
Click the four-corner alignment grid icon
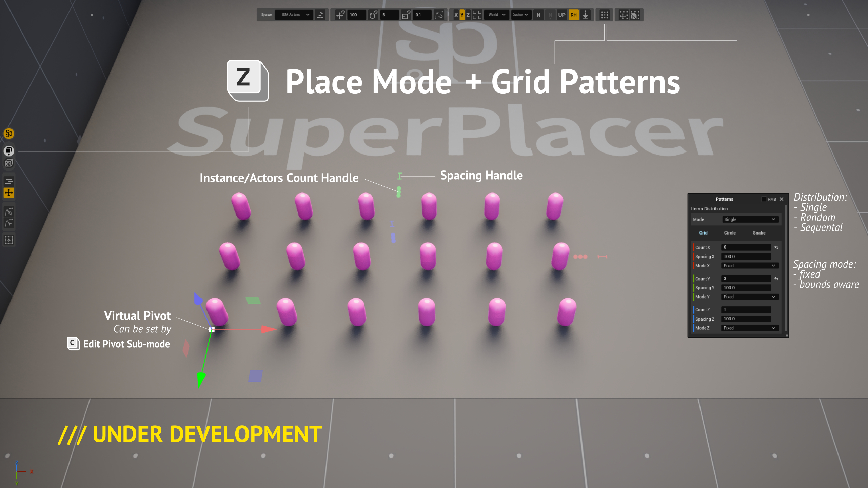pyautogui.click(x=477, y=15)
